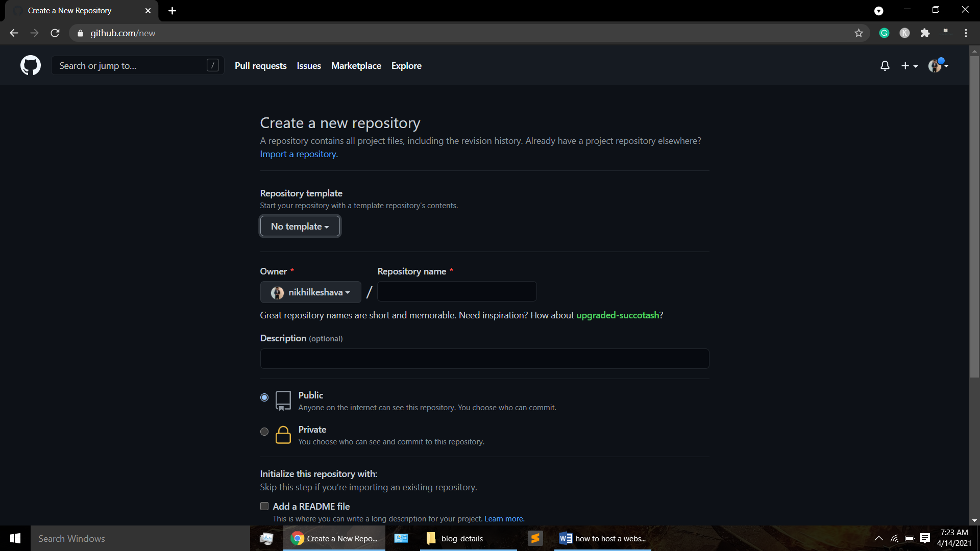Click the Wi-Fi network tray icon
Image resolution: width=980 pixels, height=551 pixels.
[x=895, y=538]
